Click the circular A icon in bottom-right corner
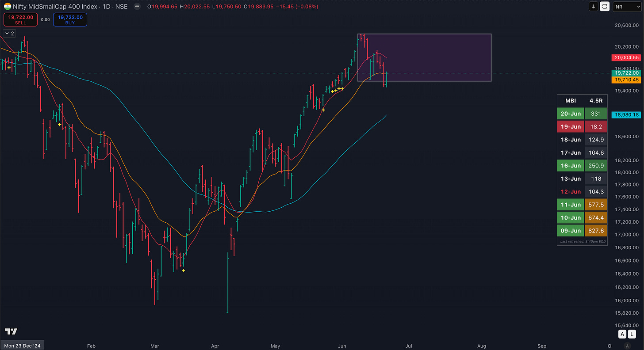The height and width of the screenshot is (350, 644). (626, 346)
